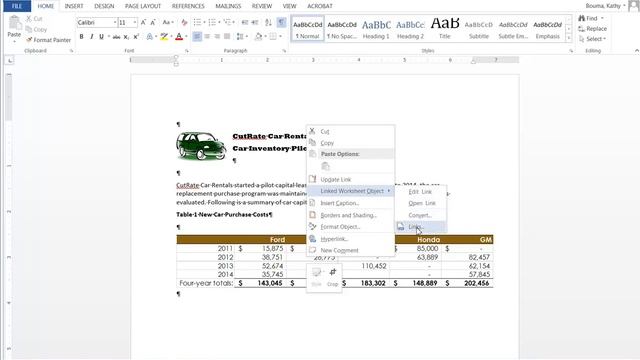
Task: Choose Links... in the submenu
Action: [x=421, y=227]
